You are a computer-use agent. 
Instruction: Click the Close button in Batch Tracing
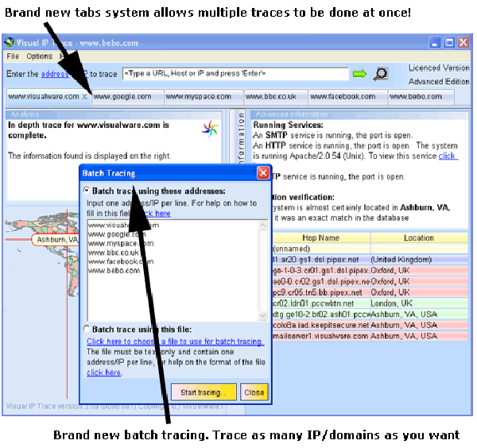point(254,392)
